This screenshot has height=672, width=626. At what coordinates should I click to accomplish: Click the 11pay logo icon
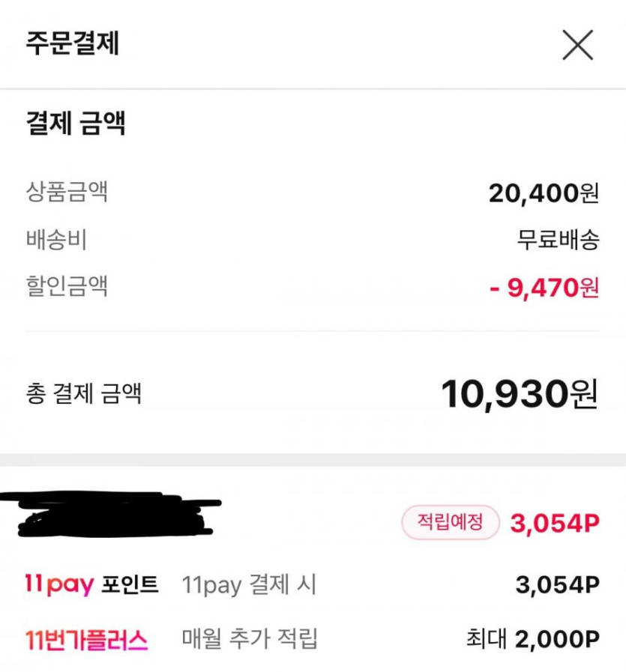59,586
